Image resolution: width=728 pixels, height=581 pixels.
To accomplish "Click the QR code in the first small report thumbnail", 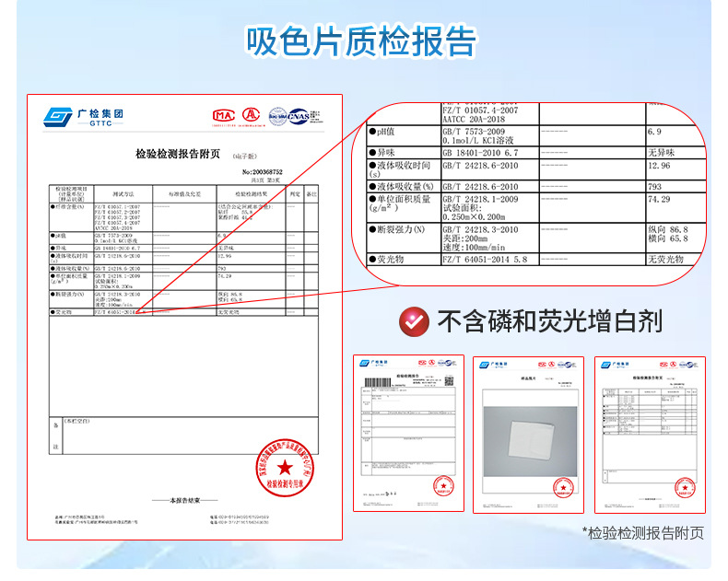I will click(x=449, y=381).
